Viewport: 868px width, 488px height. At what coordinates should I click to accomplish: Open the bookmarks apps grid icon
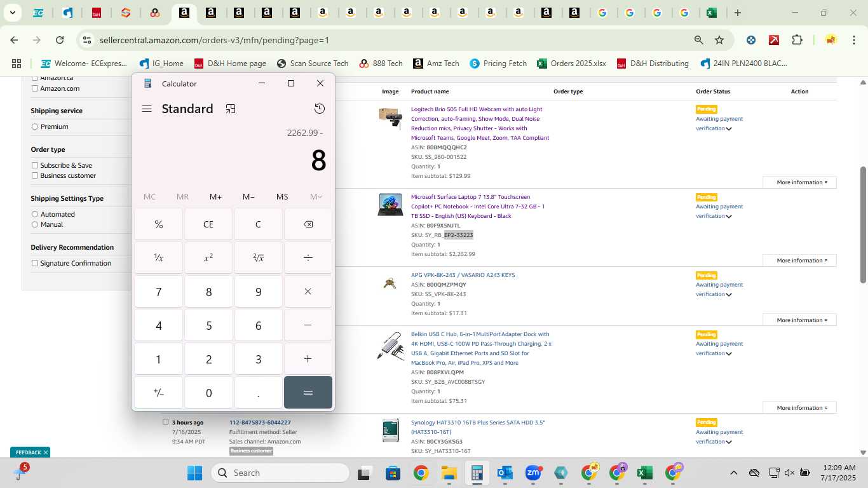click(x=17, y=64)
